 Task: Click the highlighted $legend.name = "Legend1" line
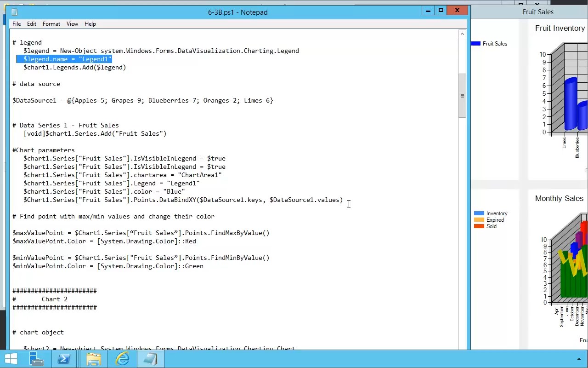(x=68, y=59)
